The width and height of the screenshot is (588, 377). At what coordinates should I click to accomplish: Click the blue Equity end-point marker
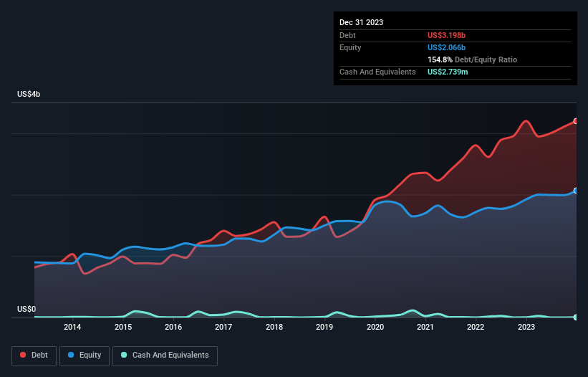coord(576,191)
